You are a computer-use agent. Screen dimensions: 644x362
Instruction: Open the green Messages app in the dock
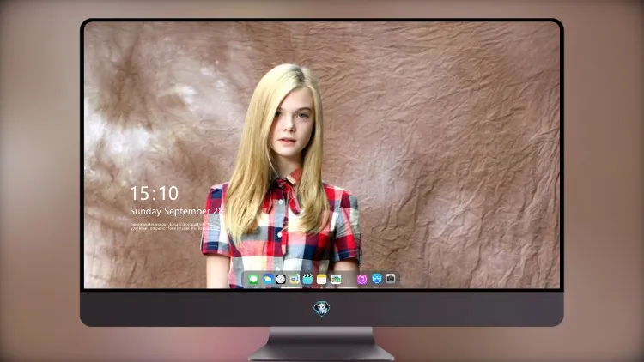[253, 280]
